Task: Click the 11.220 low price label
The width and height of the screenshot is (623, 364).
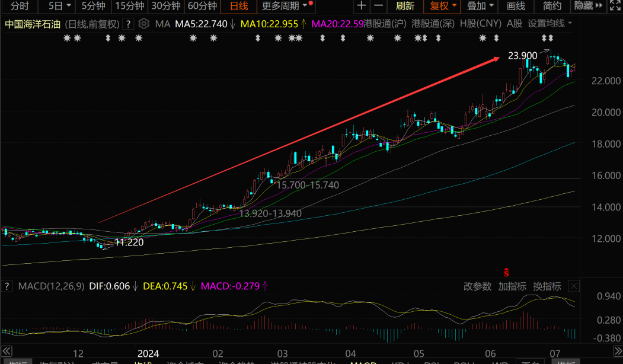Action: point(129,242)
